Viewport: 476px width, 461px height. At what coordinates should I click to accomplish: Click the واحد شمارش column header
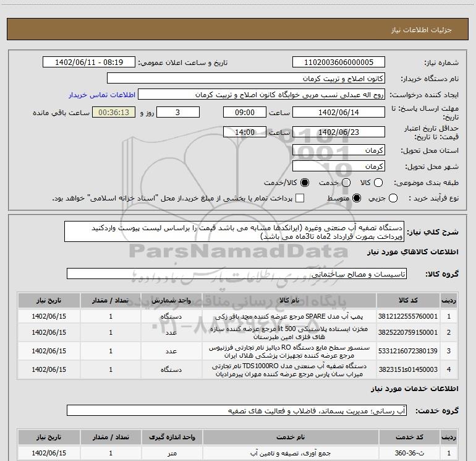pyautogui.click(x=171, y=300)
